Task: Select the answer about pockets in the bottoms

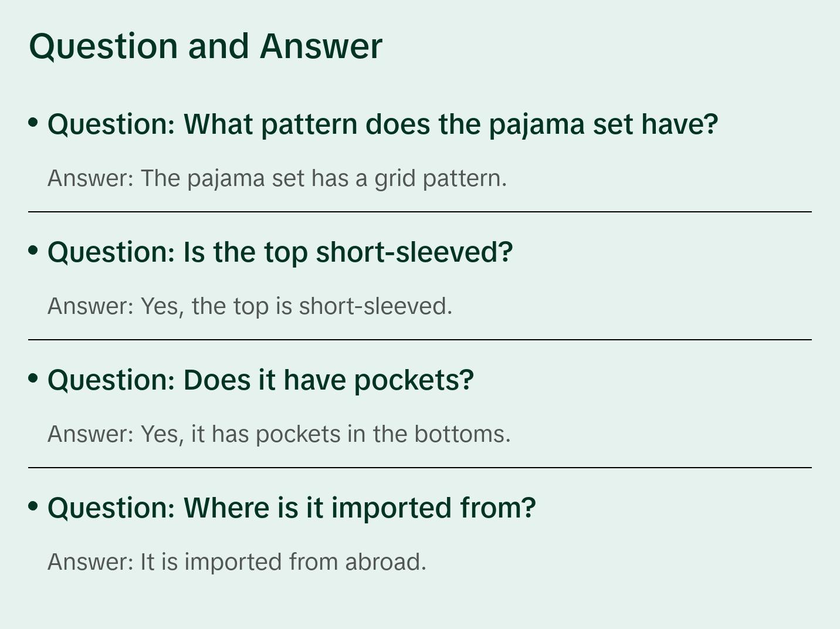Action: [279, 434]
